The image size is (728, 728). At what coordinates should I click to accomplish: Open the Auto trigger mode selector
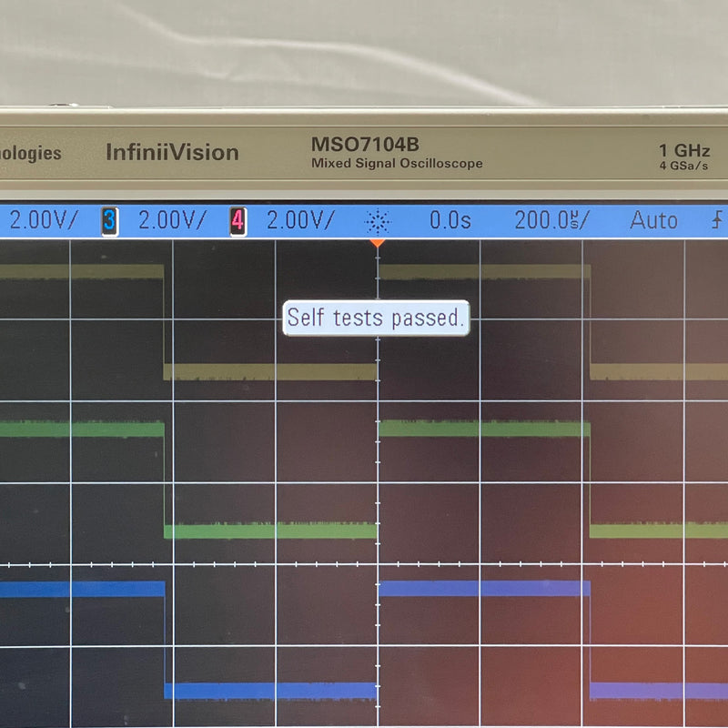[654, 218]
